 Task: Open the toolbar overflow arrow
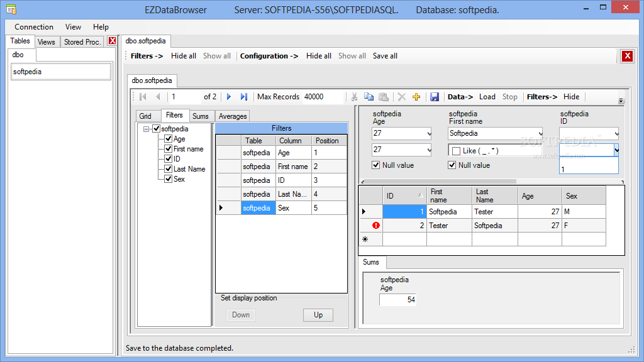pyautogui.click(x=621, y=101)
